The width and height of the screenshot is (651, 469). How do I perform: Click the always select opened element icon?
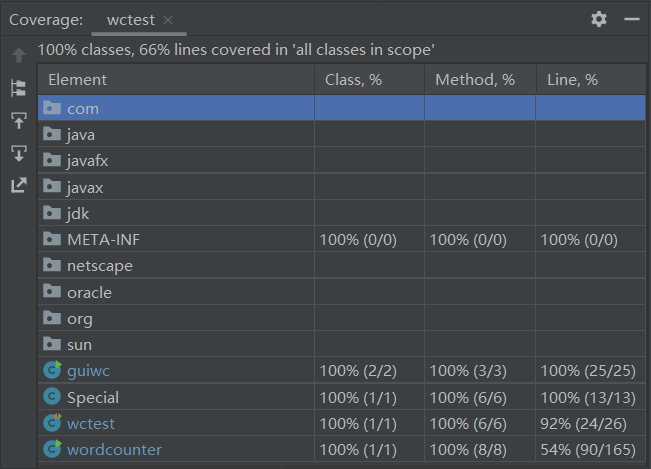coord(19,153)
